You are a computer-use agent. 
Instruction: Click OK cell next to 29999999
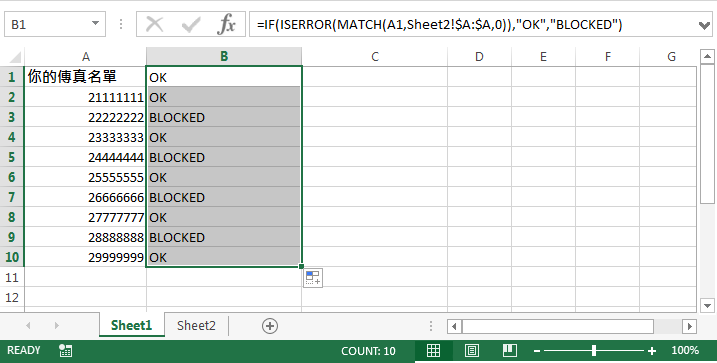coord(224,257)
